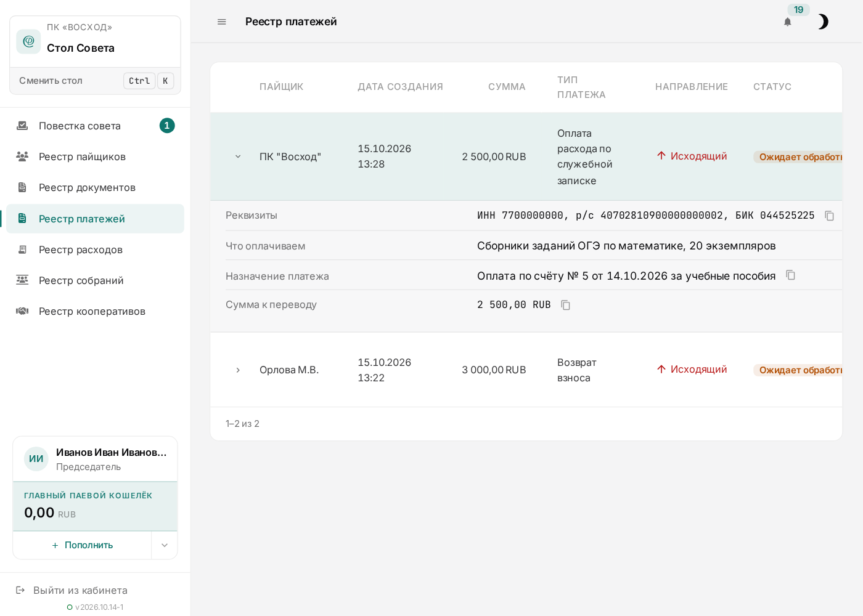This screenshot has width=863, height=616.
Task: Click Сменить стол button
Action: (x=95, y=81)
